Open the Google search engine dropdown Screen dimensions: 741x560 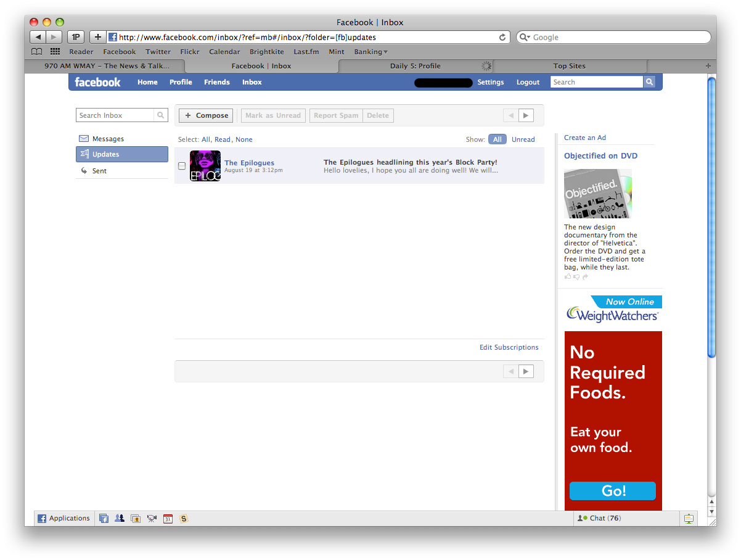click(525, 37)
